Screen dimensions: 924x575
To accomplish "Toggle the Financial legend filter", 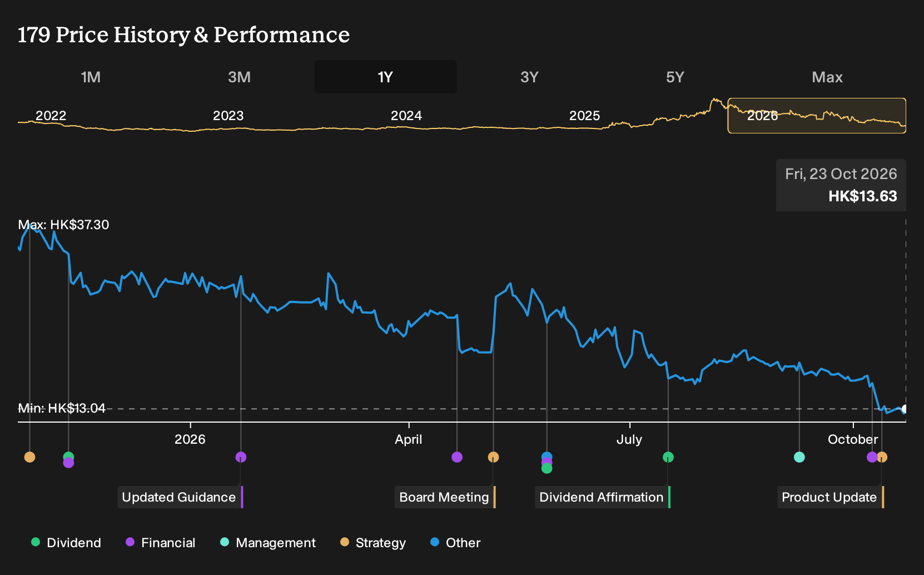I will tap(161, 543).
